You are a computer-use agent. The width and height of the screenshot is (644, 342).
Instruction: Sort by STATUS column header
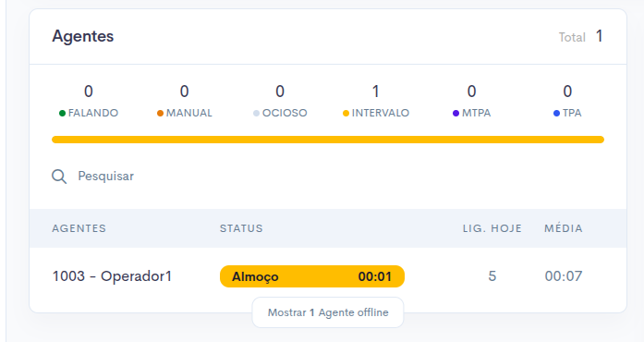coord(241,228)
